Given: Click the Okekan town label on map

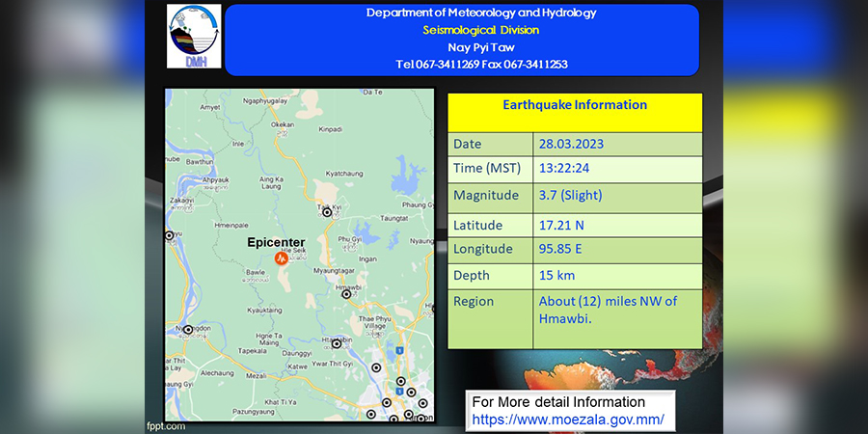Looking at the screenshot, I should pyautogui.click(x=282, y=125).
